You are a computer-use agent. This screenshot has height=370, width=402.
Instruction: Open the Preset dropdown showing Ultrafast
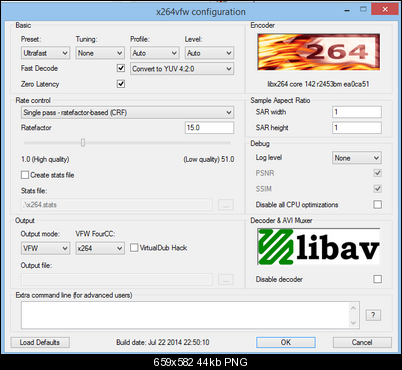click(x=45, y=53)
